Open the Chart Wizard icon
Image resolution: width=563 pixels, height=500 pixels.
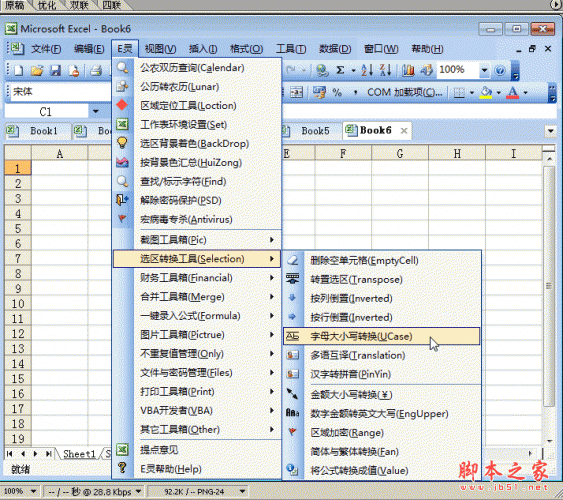click(x=408, y=70)
